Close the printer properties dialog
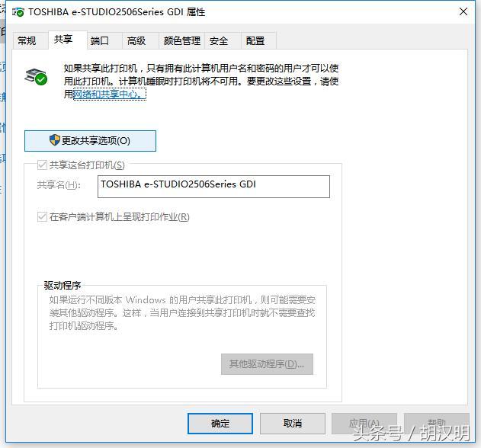 pos(463,11)
